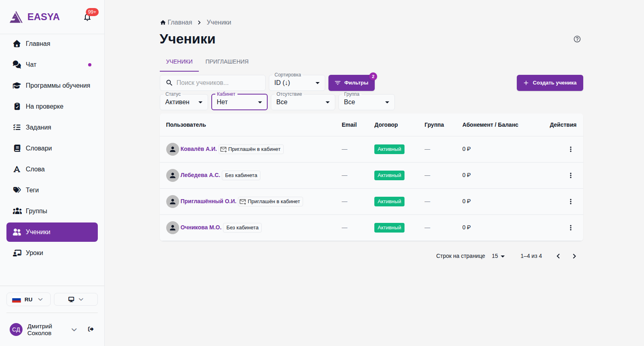Open actions menu for Очникова М.О.

570,228
